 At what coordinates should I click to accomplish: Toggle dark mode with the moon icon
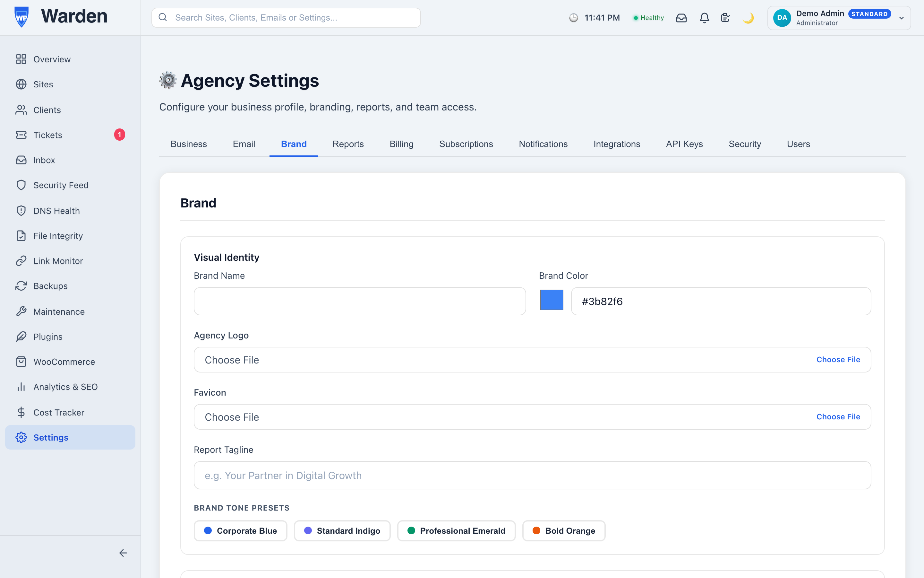[x=748, y=18]
